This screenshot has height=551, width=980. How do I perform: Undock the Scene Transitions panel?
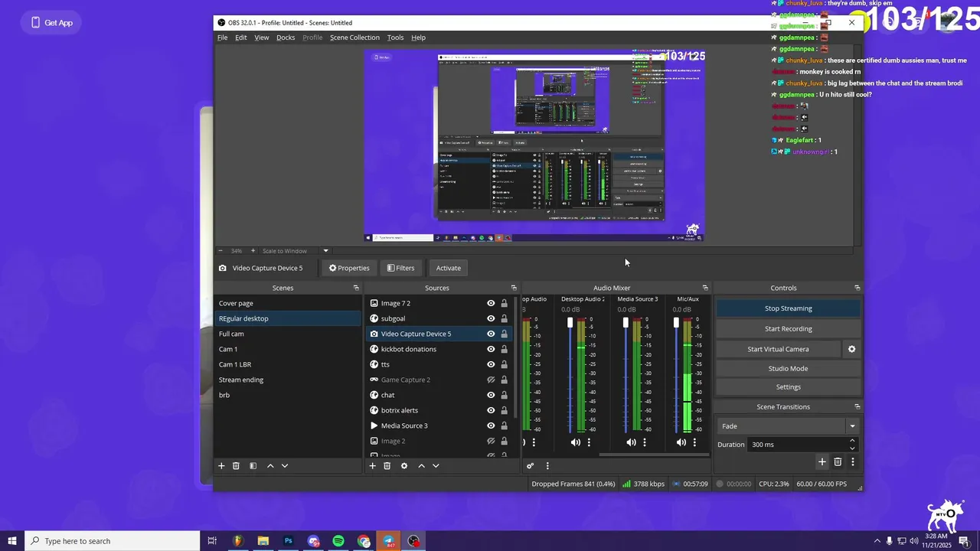point(857,406)
